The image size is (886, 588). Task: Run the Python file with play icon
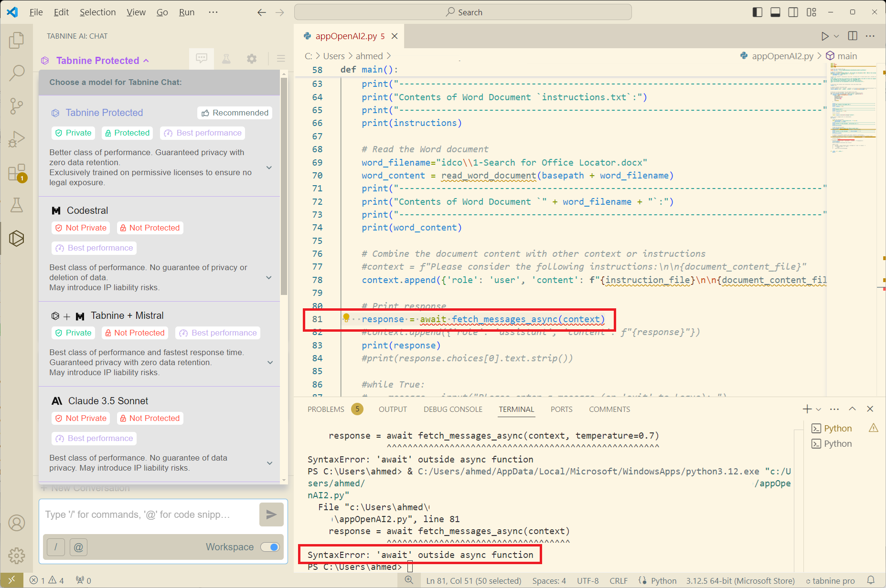click(x=825, y=36)
